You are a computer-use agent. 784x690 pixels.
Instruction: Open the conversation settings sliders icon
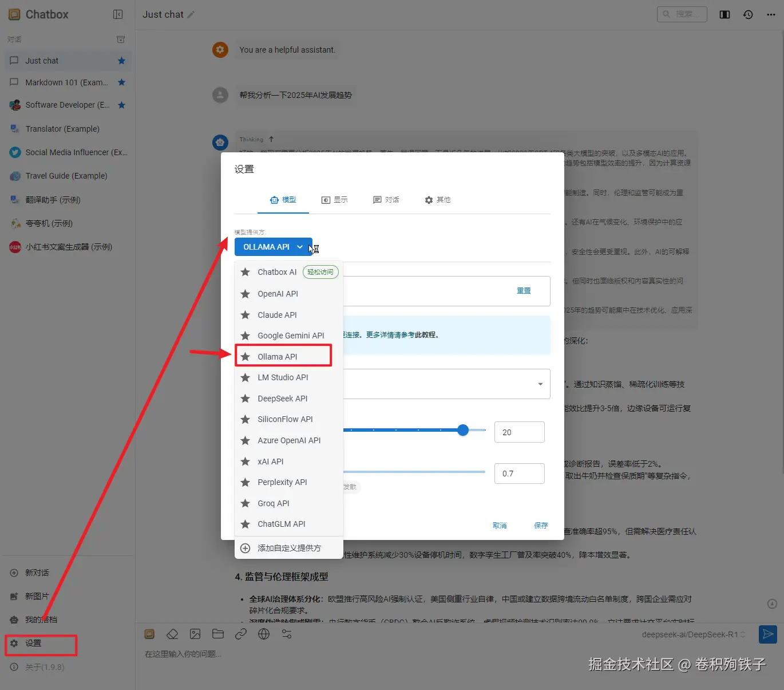pyautogui.click(x=287, y=634)
